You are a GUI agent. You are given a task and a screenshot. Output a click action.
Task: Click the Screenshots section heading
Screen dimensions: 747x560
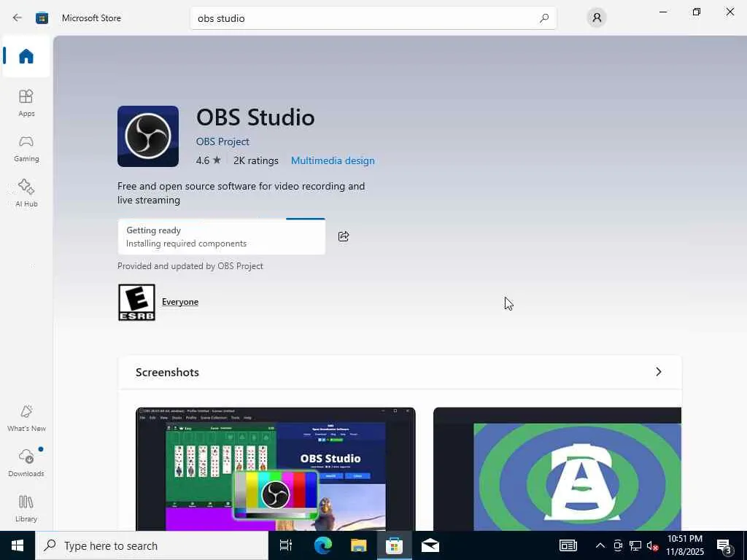(x=167, y=373)
